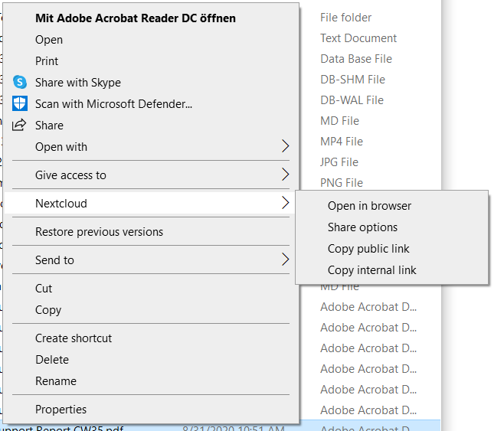Click the Nextcloud submenu arrow
Image resolution: width=504 pixels, height=431 pixels.
pyautogui.click(x=285, y=204)
